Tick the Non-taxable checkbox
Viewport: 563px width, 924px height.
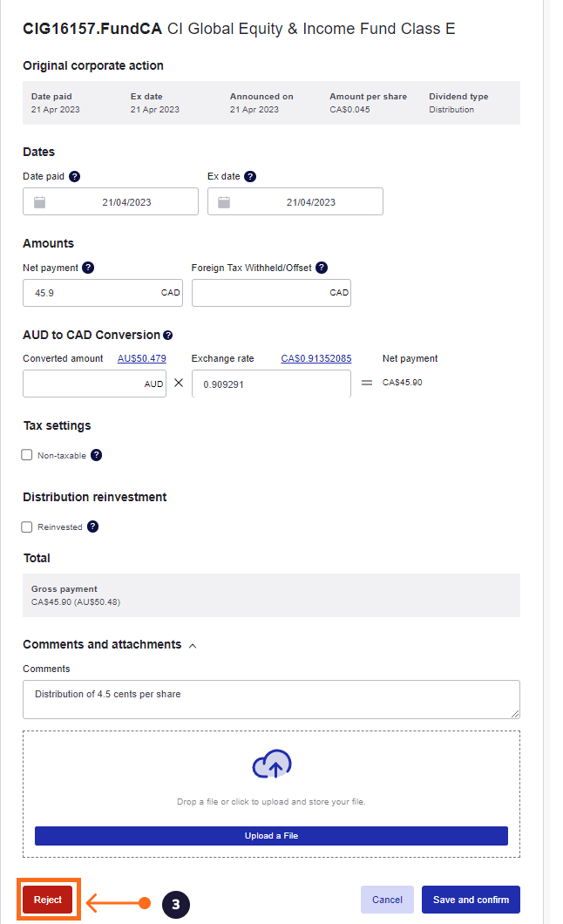26,455
